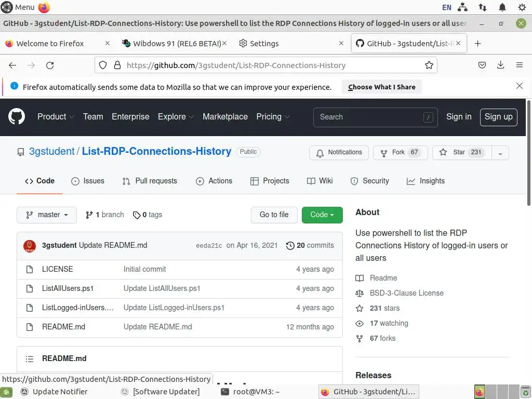Click the page vertical scrollbar
This screenshot has width=532, height=399.
click(528, 153)
